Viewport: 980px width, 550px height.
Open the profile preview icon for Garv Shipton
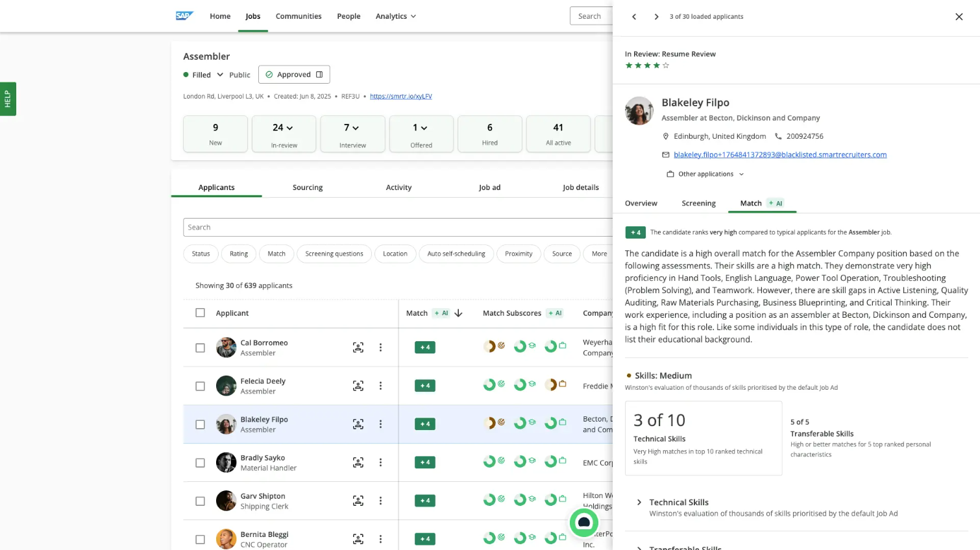[x=358, y=501]
